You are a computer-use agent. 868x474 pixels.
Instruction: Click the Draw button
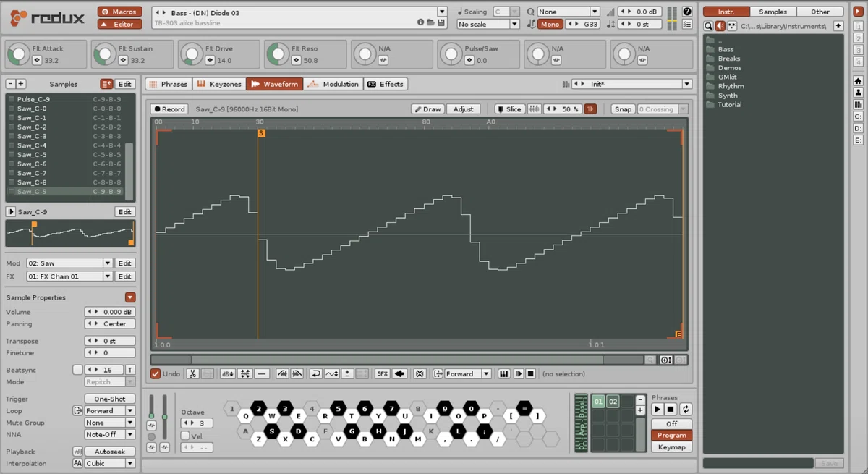427,109
